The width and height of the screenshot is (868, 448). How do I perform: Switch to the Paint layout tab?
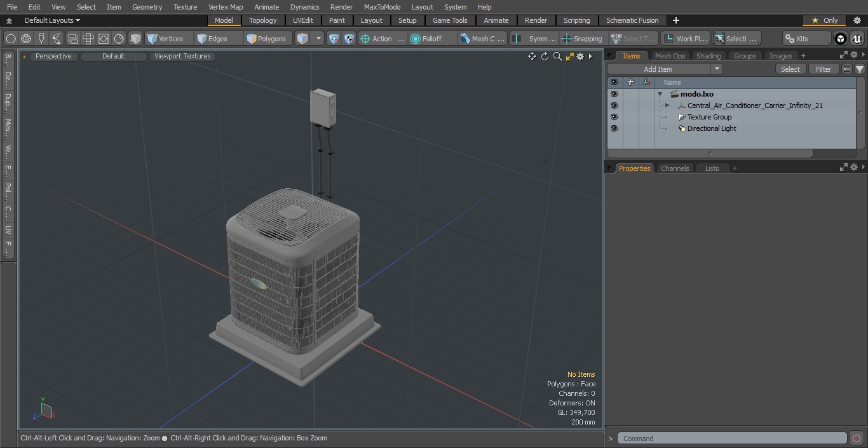pyautogui.click(x=337, y=20)
